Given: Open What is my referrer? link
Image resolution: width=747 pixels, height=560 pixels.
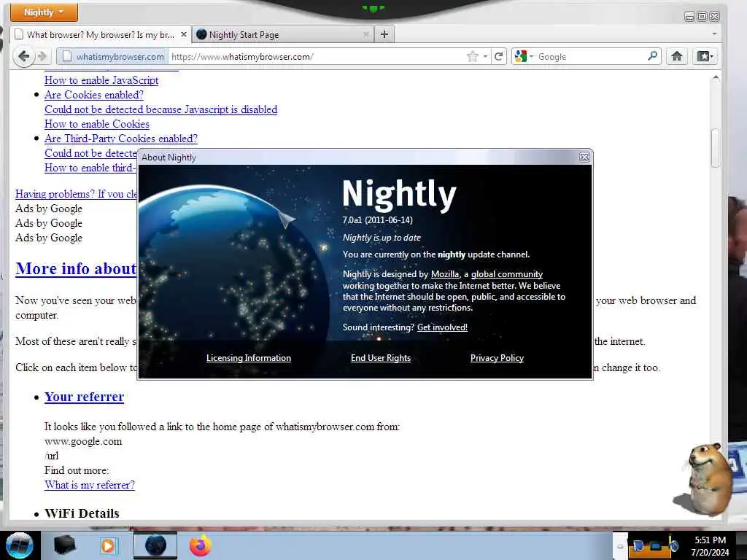Looking at the screenshot, I should click(x=90, y=485).
